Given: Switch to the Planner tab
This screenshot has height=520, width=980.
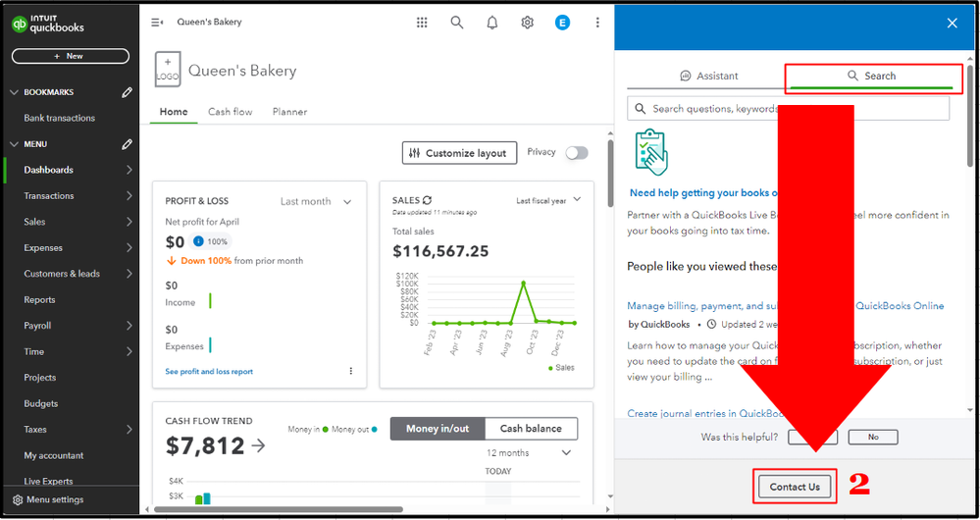Looking at the screenshot, I should (289, 112).
